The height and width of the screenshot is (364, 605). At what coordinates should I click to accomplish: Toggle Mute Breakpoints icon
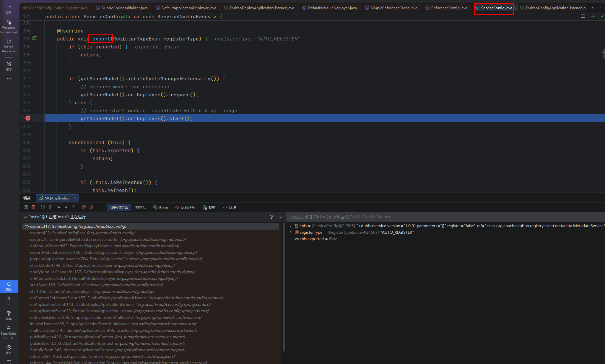[91, 207]
